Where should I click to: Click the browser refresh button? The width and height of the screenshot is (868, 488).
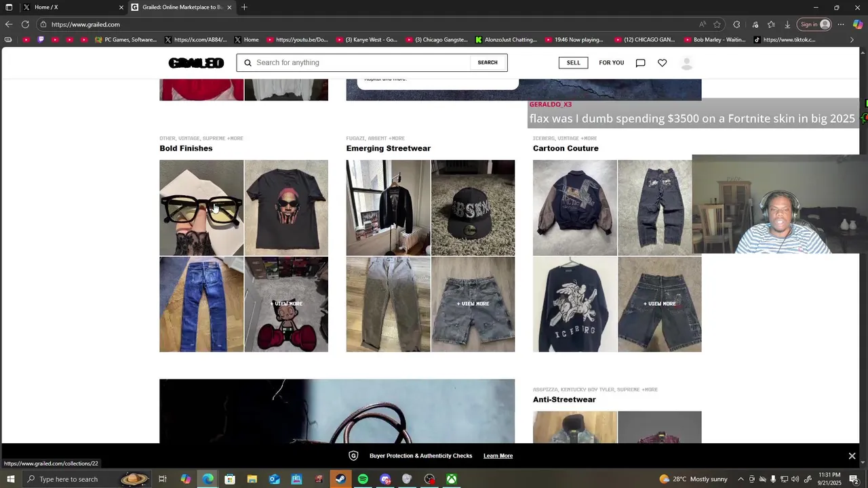25,24
